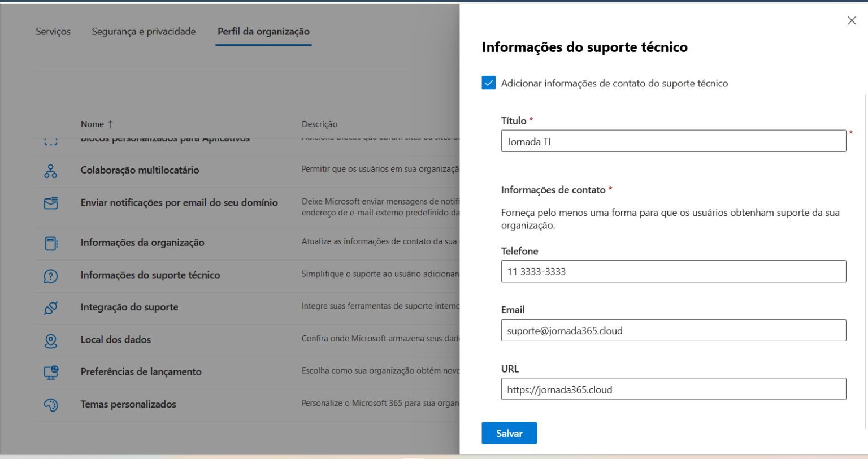Open the Segurança e privacidade tab
The height and width of the screenshot is (459, 868).
(144, 32)
